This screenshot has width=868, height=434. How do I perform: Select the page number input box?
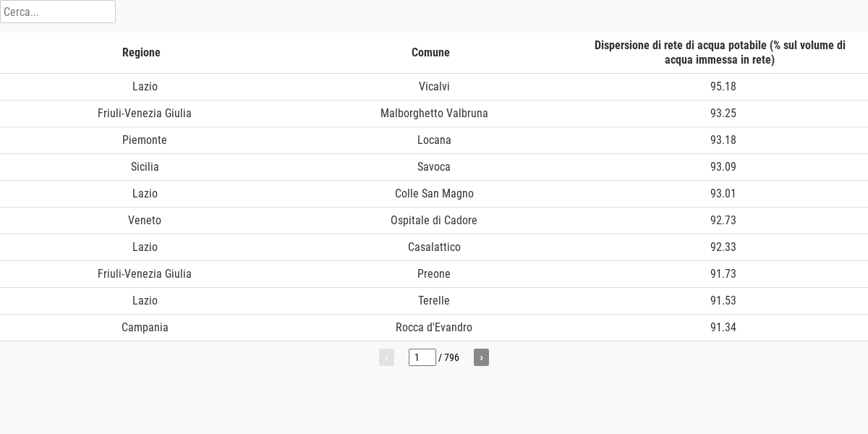pos(422,357)
